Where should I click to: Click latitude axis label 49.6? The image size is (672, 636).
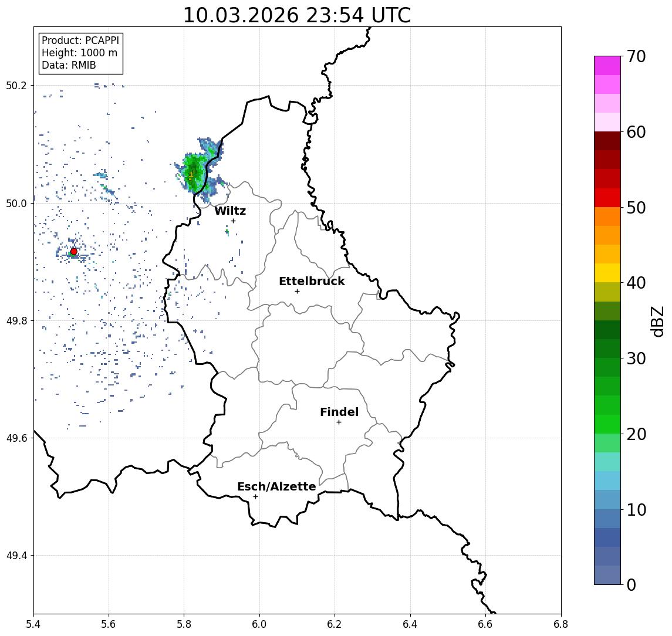click(16, 438)
